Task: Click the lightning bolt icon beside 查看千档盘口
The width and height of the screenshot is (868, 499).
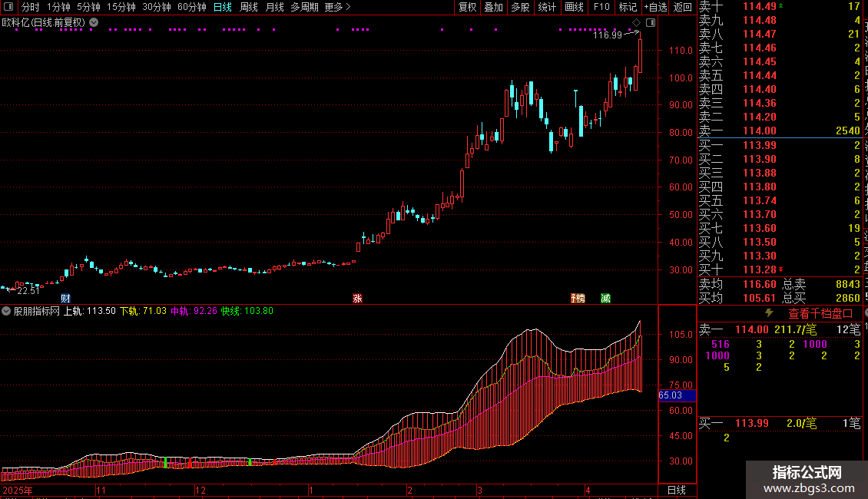Action: pyautogui.click(x=770, y=313)
